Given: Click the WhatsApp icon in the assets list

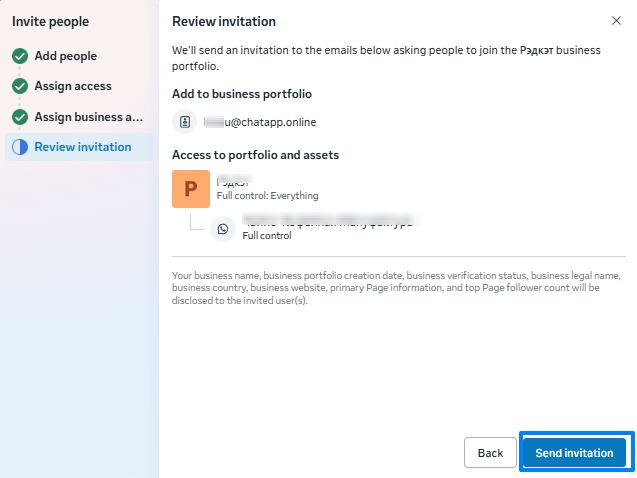Looking at the screenshot, I should [222, 229].
